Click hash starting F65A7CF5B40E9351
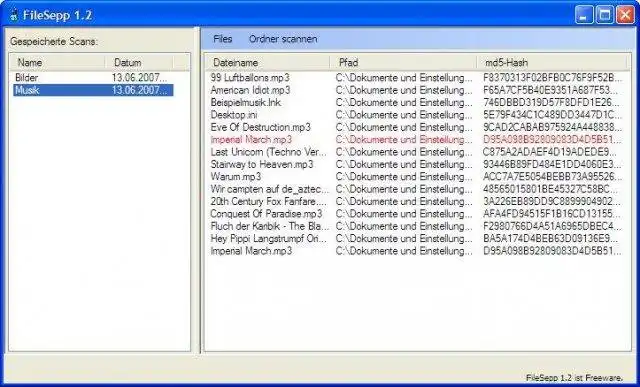 point(552,90)
